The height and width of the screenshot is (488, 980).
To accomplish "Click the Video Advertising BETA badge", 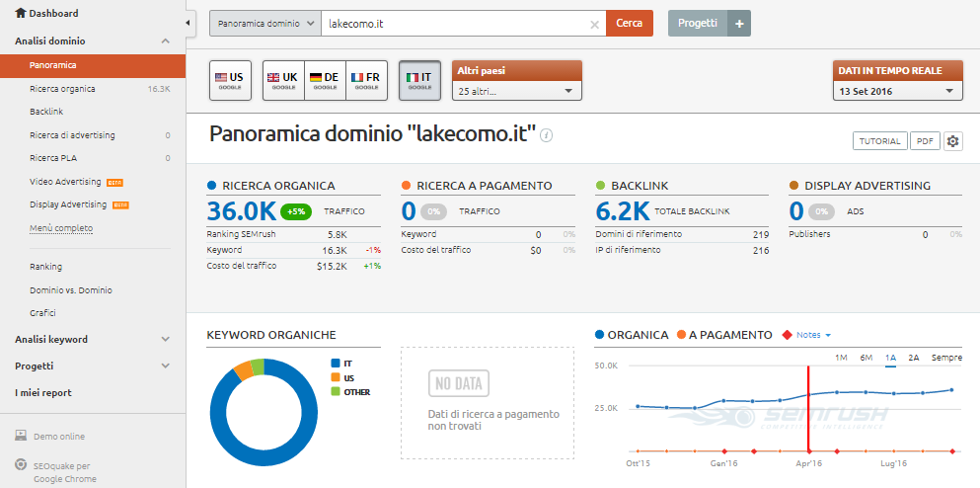I will click(x=114, y=182).
